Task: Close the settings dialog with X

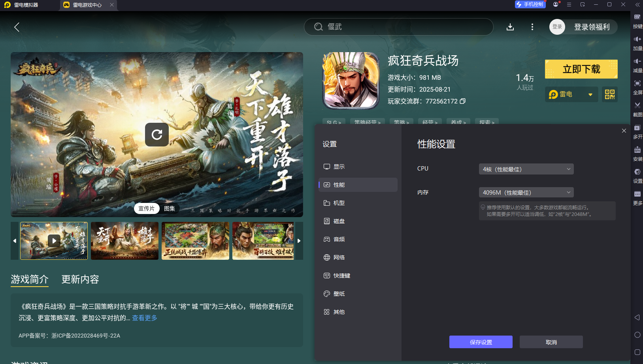Action: [624, 131]
